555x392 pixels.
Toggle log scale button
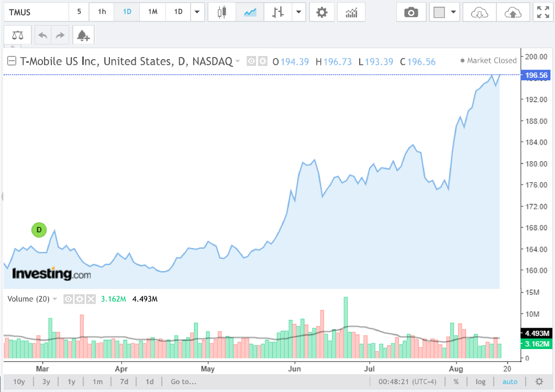coord(480,382)
